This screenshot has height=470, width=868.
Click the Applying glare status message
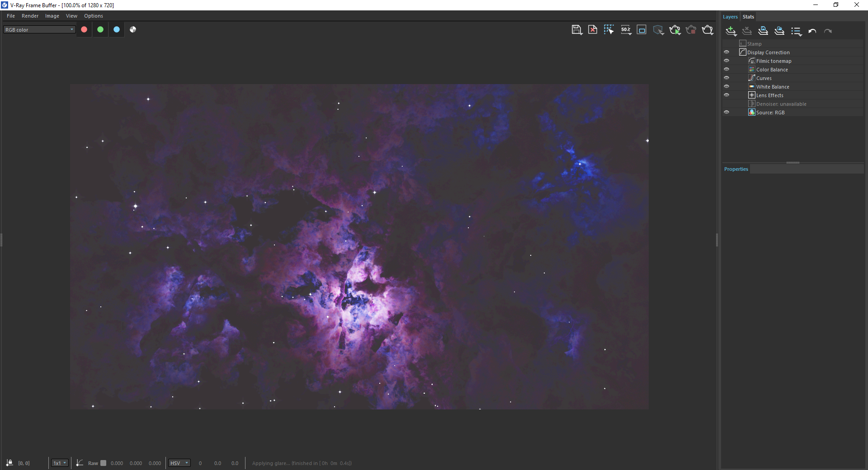[302, 463]
